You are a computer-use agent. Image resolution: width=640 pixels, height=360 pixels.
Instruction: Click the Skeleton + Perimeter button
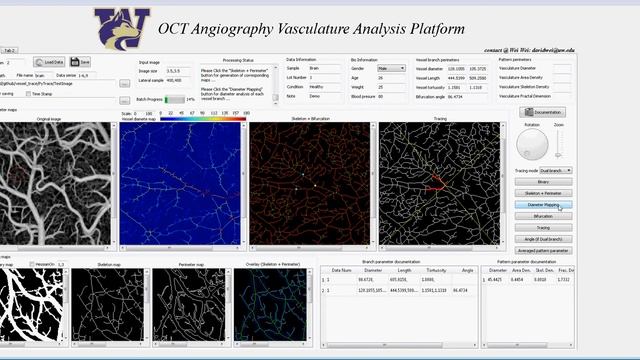(543, 193)
